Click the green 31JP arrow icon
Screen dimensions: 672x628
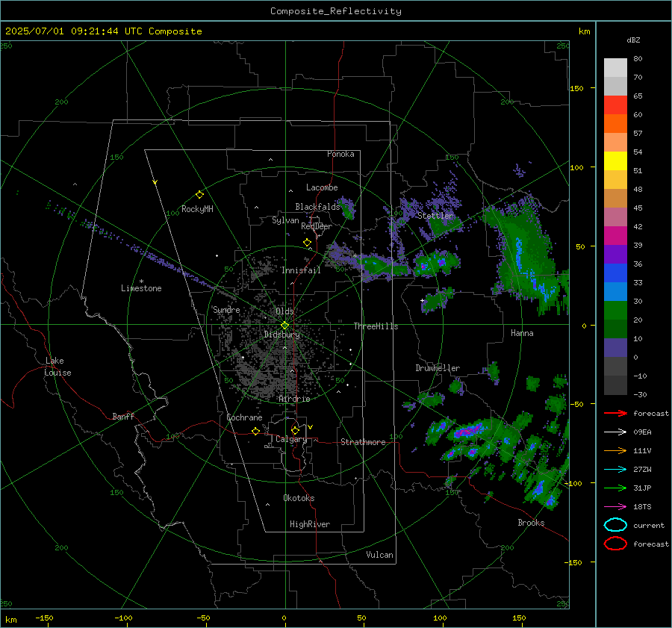pyautogui.click(x=615, y=488)
